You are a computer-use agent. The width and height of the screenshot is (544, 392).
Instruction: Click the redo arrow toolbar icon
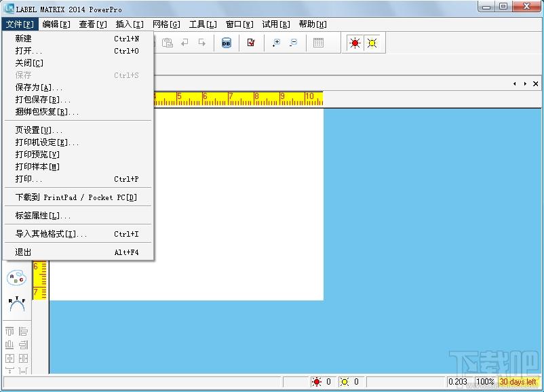(x=202, y=43)
